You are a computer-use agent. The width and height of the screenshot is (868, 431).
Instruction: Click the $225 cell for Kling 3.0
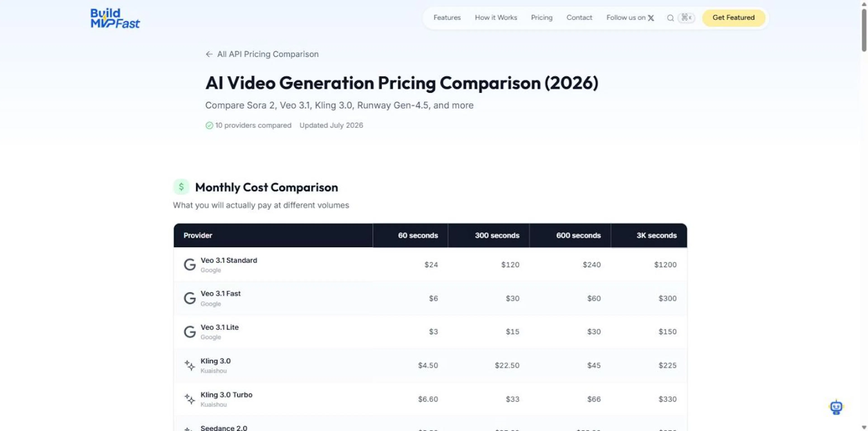click(668, 365)
